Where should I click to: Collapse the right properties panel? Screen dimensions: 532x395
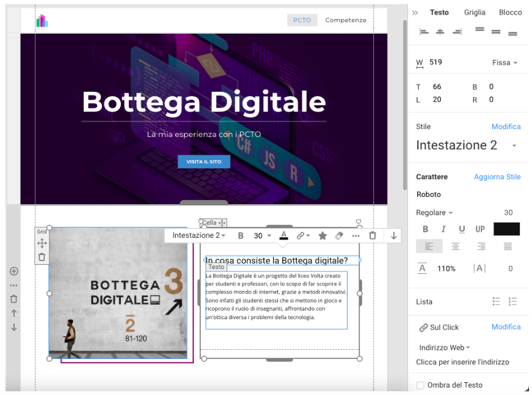coord(415,13)
